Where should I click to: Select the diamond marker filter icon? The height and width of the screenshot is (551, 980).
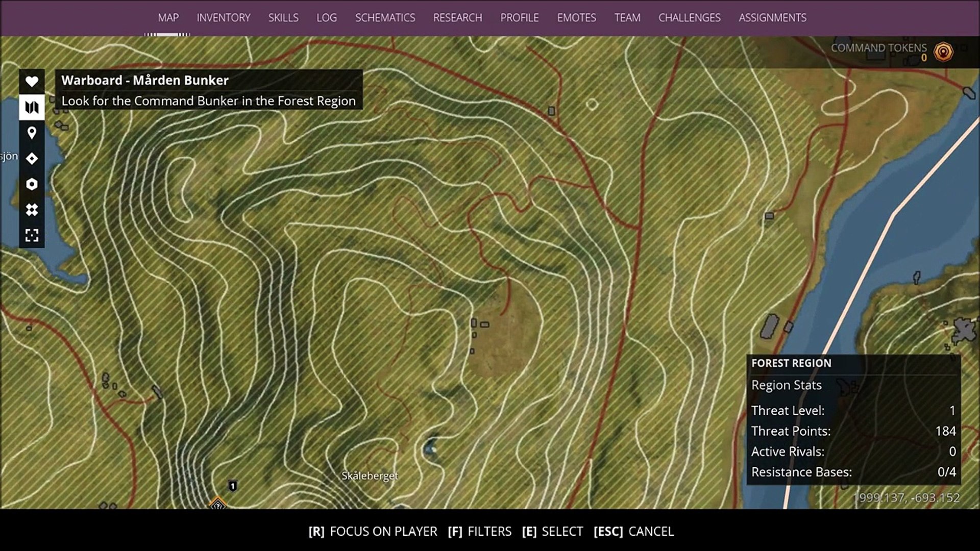[x=32, y=159]
